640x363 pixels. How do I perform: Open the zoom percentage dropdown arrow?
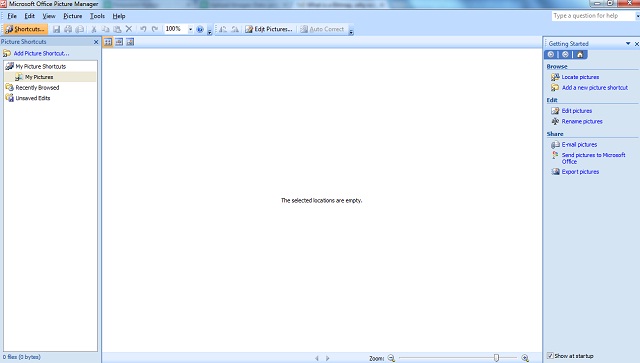(190, 29)
